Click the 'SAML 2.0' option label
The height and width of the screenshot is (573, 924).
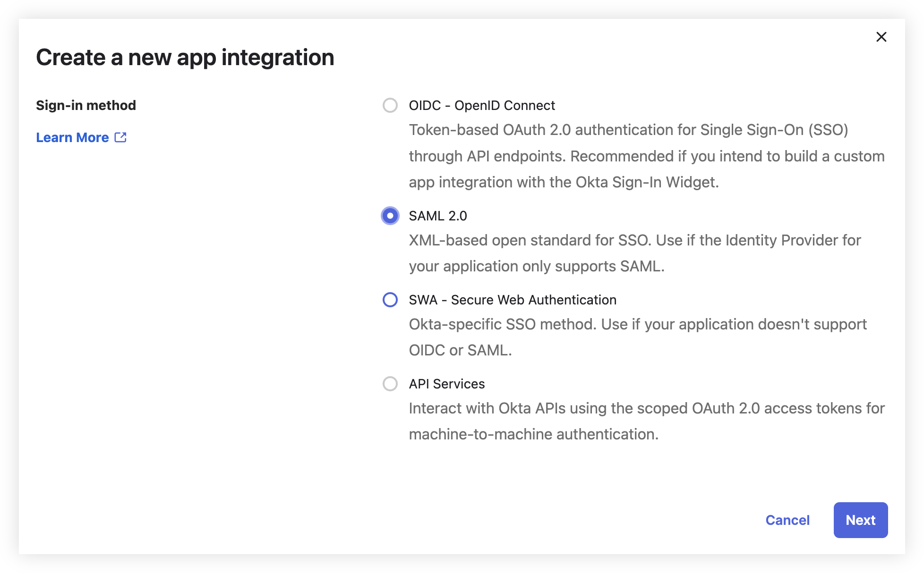pyautogui.click(x=438, y=216)
